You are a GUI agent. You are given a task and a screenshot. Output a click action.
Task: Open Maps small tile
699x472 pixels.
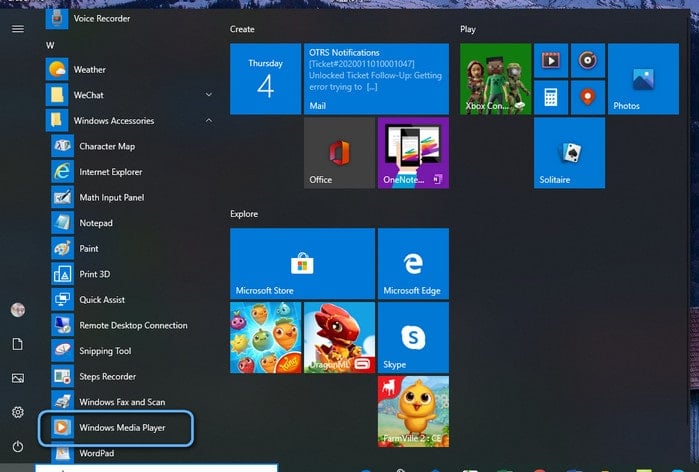588,97
